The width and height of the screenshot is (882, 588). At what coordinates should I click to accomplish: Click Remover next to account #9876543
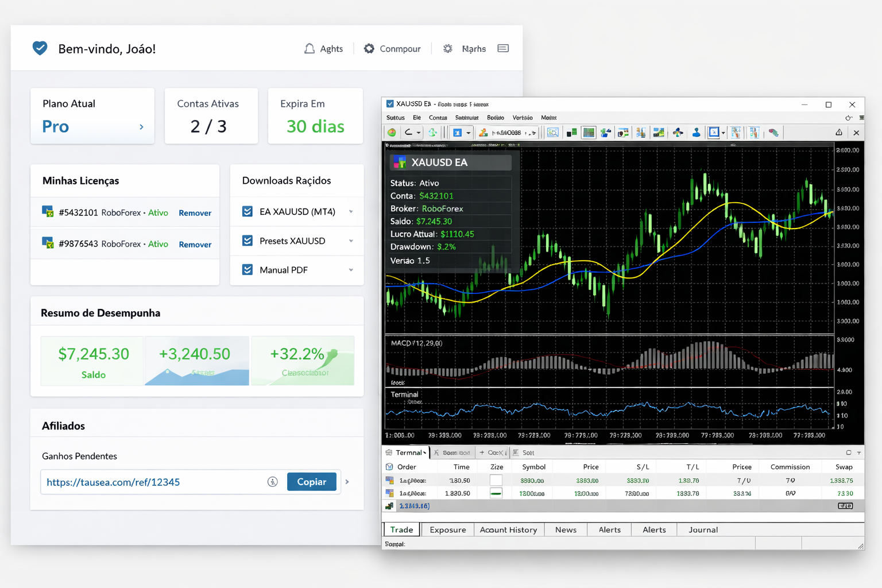[195, 244]
